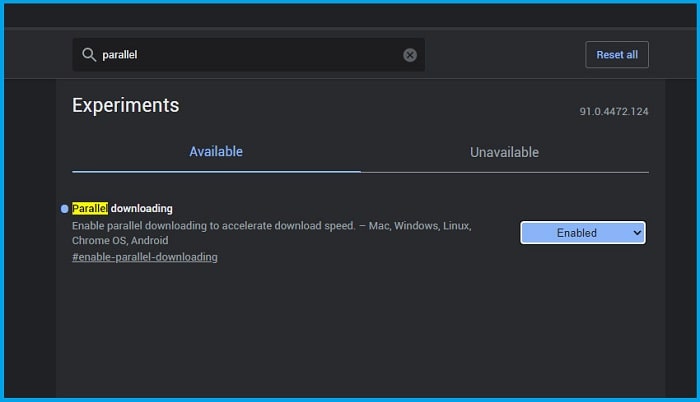Click the blank dark bar above the search box
Screen dimensions: 700x402
coord(350,16)
